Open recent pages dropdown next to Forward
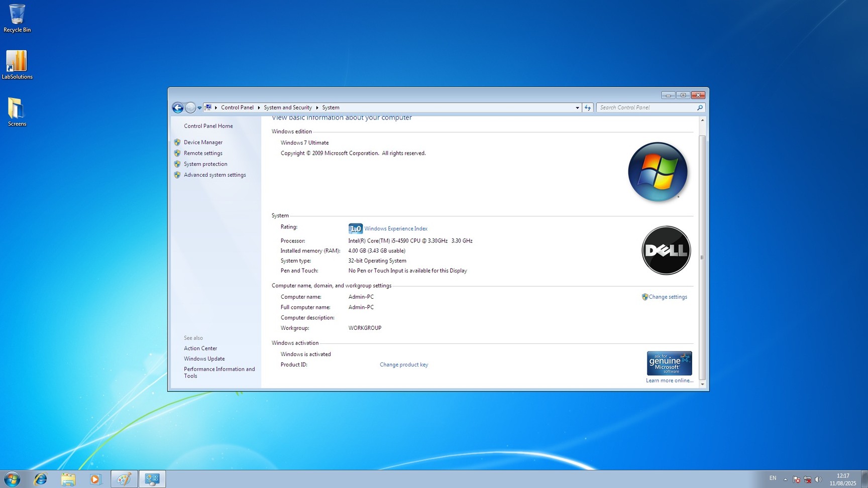Screen dimensions: 868x488 pyautogui.click(x=199, y=107)
